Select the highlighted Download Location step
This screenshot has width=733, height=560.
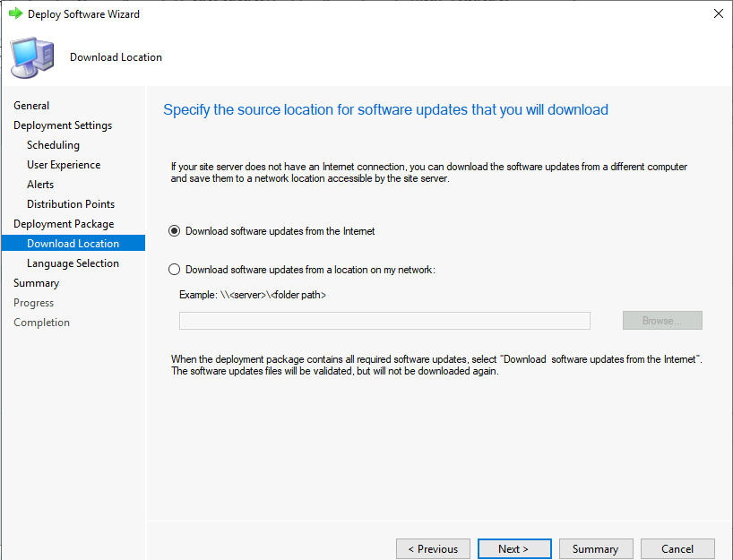tap(73, 244)
